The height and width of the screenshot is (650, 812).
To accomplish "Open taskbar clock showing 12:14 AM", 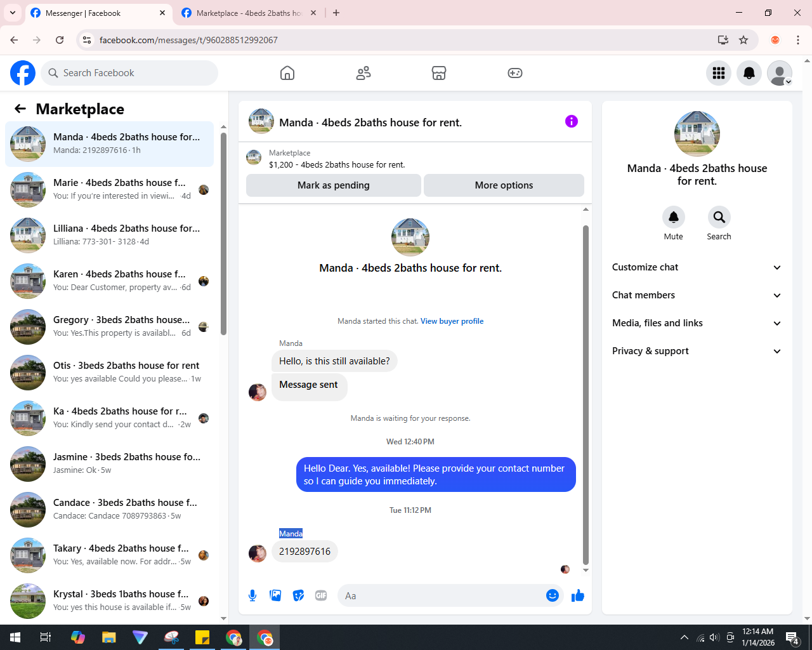I will pos(757,637).
